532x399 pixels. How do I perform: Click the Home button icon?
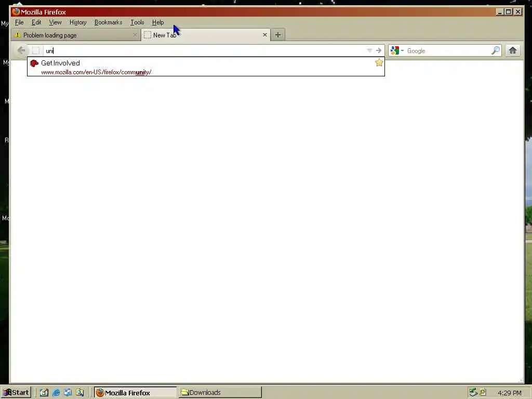[513, 50]
